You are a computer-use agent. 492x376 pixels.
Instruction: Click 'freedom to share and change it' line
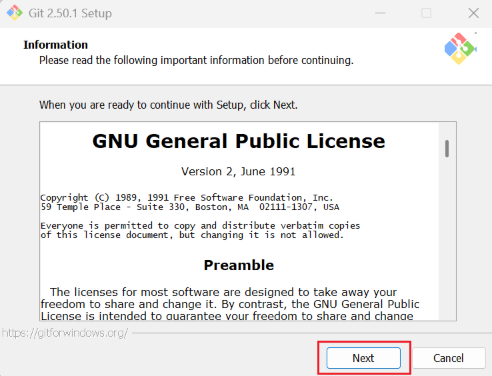(x=230, y=304)
